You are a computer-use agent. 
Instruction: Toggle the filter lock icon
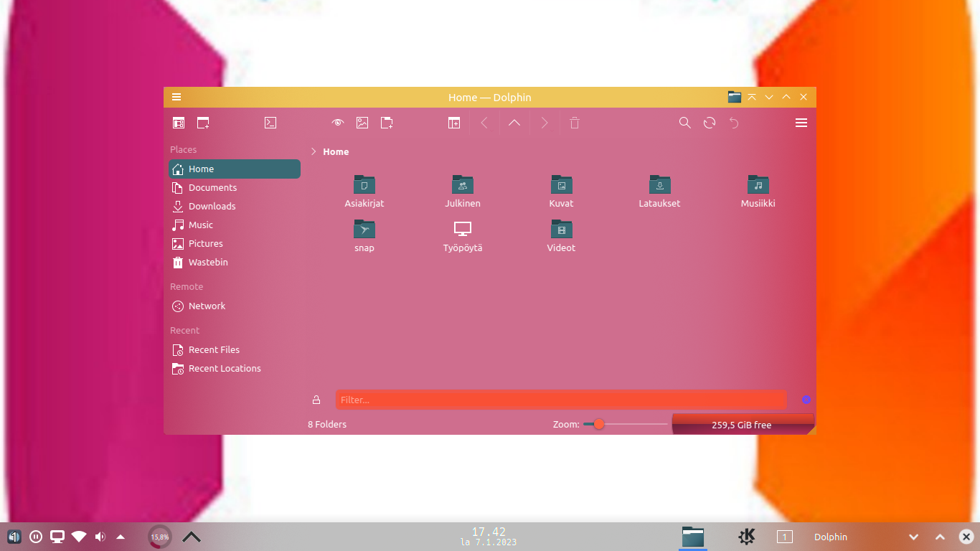click(x=316, y=400)
